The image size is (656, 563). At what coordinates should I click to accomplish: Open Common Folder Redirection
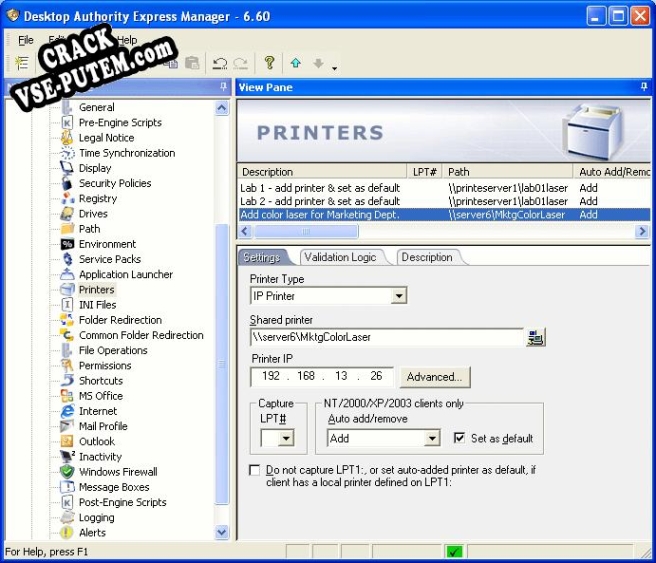point(141,335)
